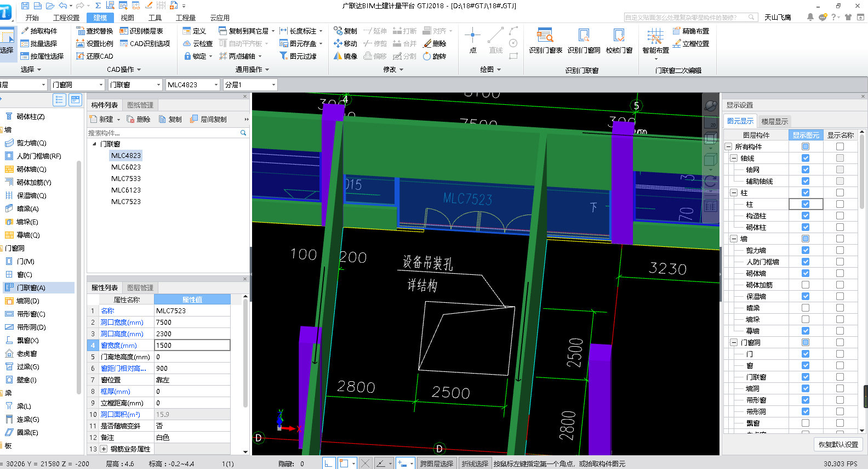Open the 开始 ribbon tab

tap(32, 18)
